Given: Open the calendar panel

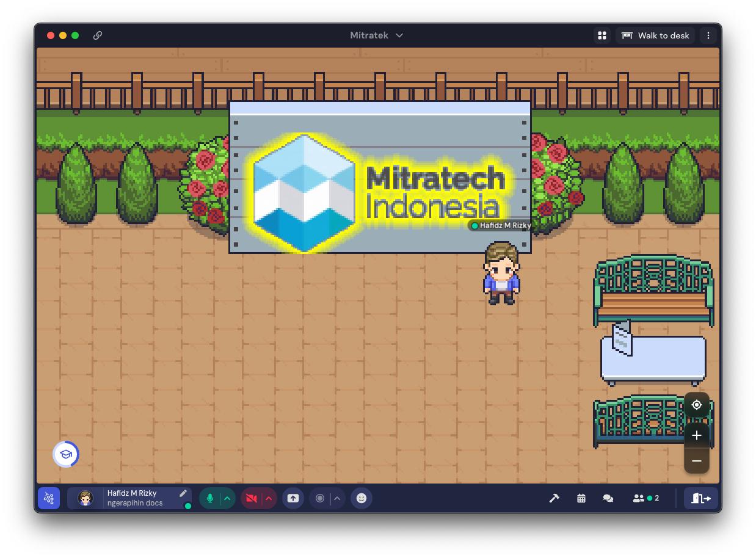Looking at the screenshot, I should [x=581, y=498].
